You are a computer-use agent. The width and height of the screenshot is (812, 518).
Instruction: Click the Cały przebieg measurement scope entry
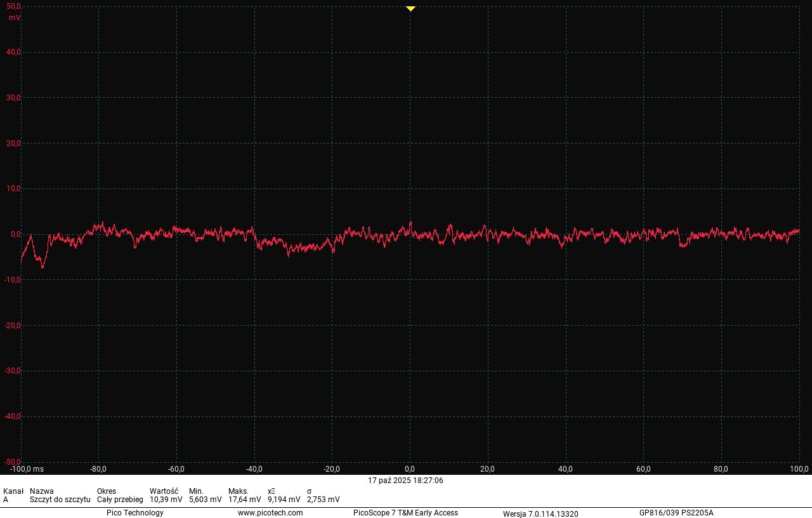[121, 500]
